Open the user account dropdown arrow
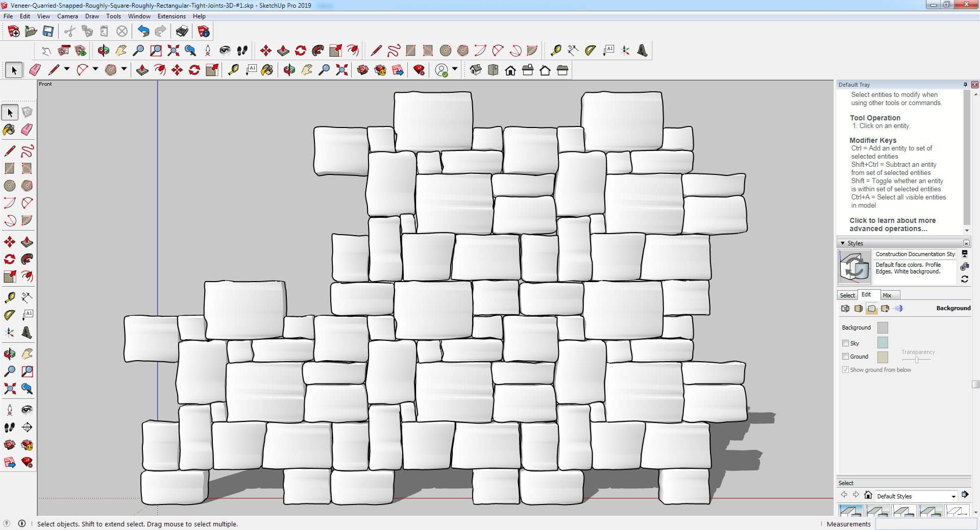 click(x=455, y=69)
